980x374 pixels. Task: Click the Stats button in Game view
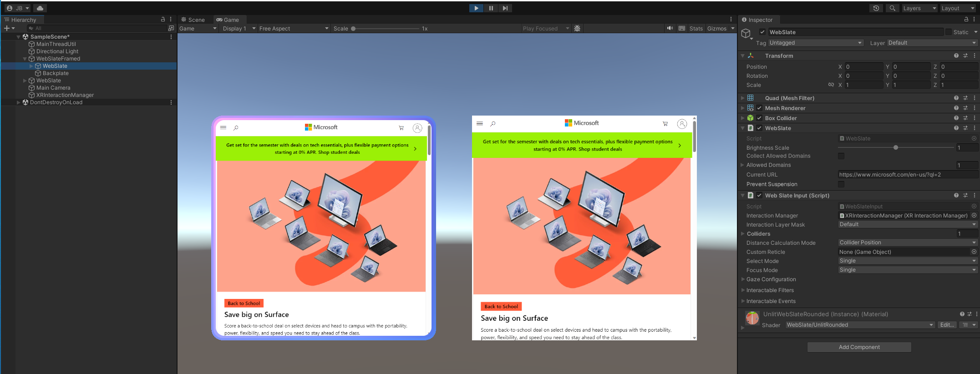696,28
